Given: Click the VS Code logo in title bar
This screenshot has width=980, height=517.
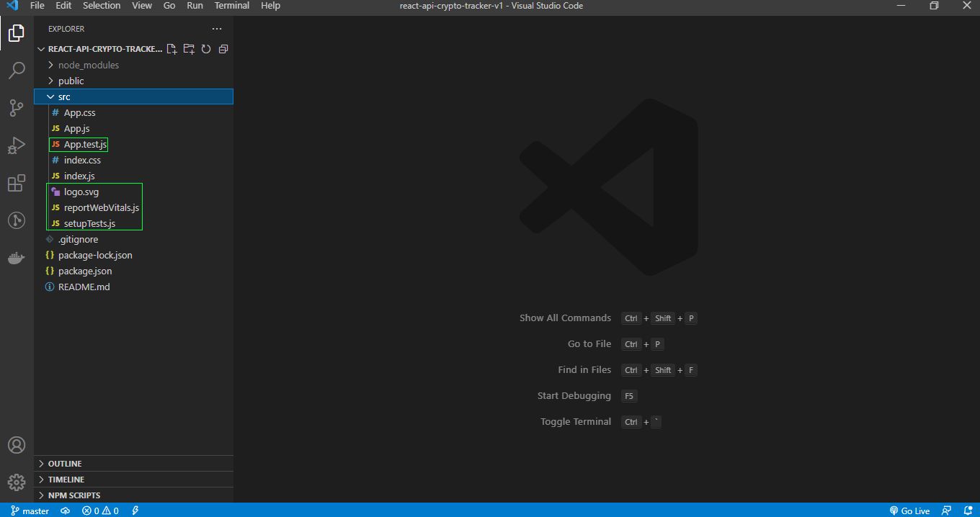Looking at the screenshot, I should click(12, 6).
